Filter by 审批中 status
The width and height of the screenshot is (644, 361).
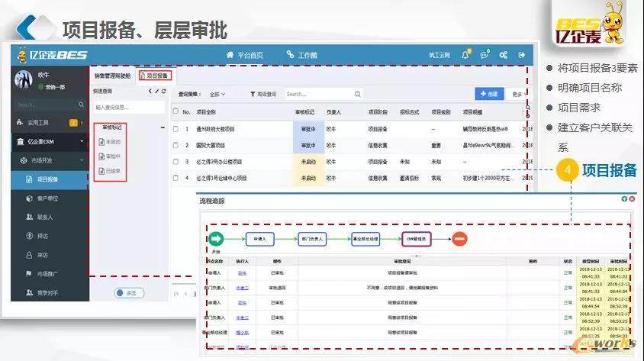click(110, 156)
